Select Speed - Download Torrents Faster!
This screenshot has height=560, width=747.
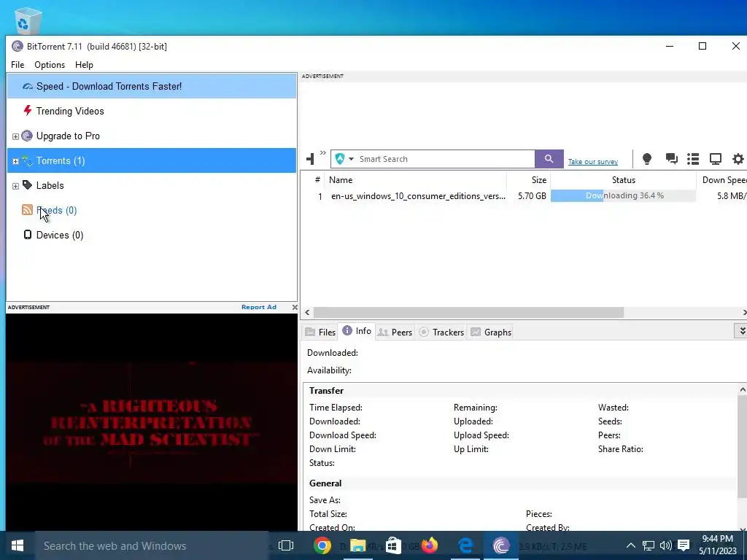(x=152, y=86)
